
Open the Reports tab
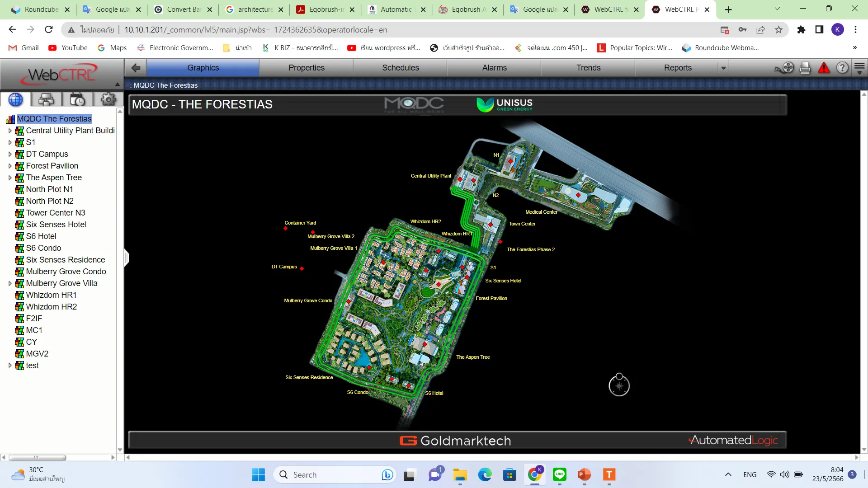coord(678,68)
